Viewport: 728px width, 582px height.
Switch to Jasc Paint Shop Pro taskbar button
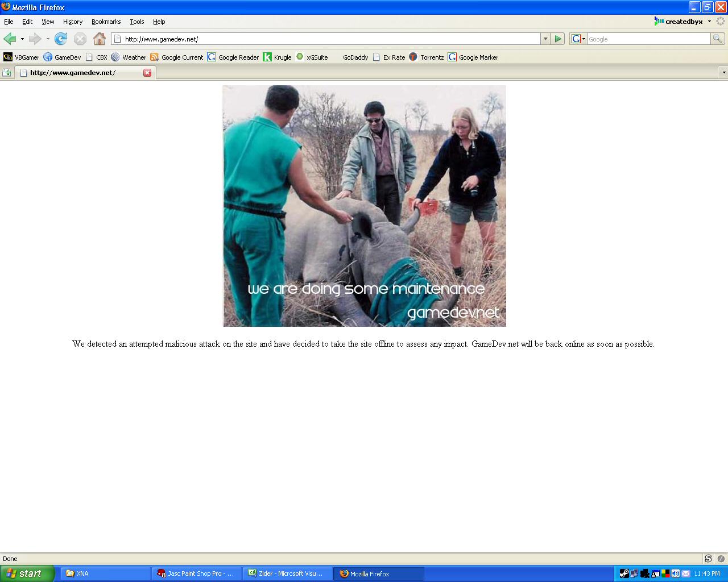(196, 573)
